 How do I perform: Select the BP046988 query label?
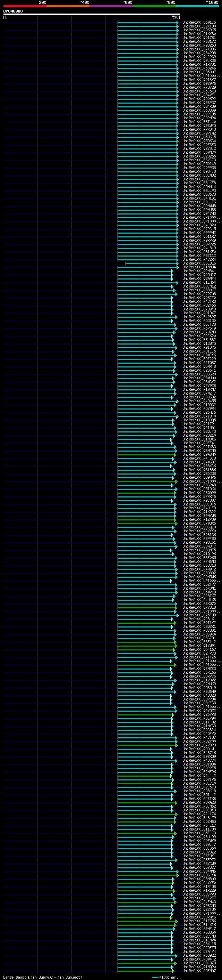click(13, 11)
